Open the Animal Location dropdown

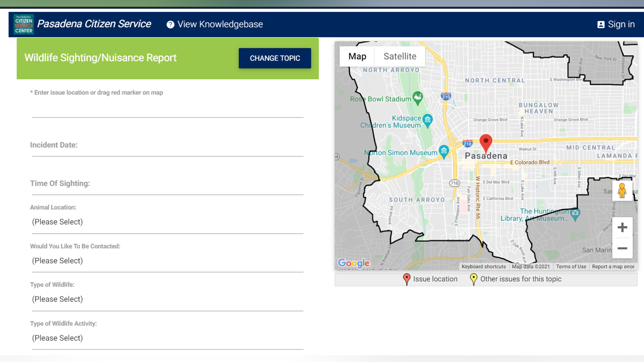coord(167,222)
